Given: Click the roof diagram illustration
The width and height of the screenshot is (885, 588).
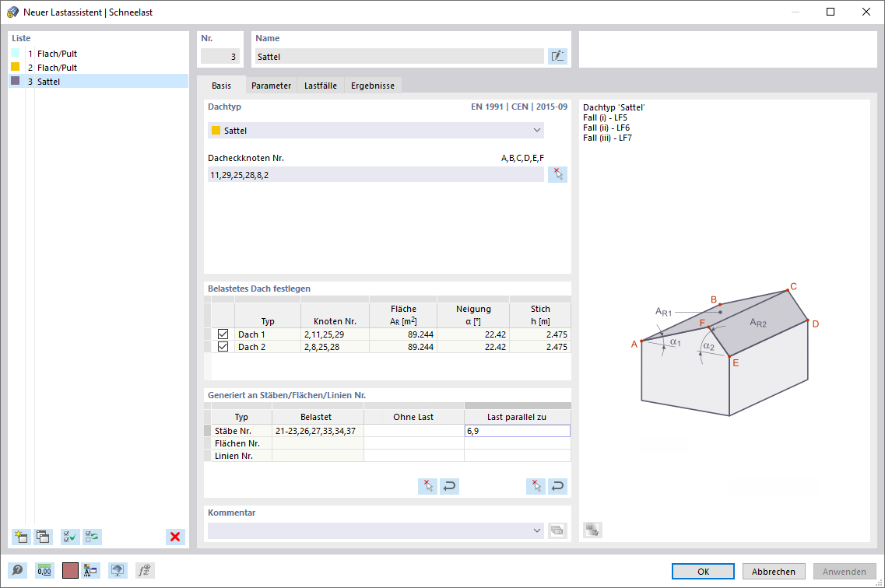Looking at the screenshot, I should pyautogui.click(x=725, y=349).
